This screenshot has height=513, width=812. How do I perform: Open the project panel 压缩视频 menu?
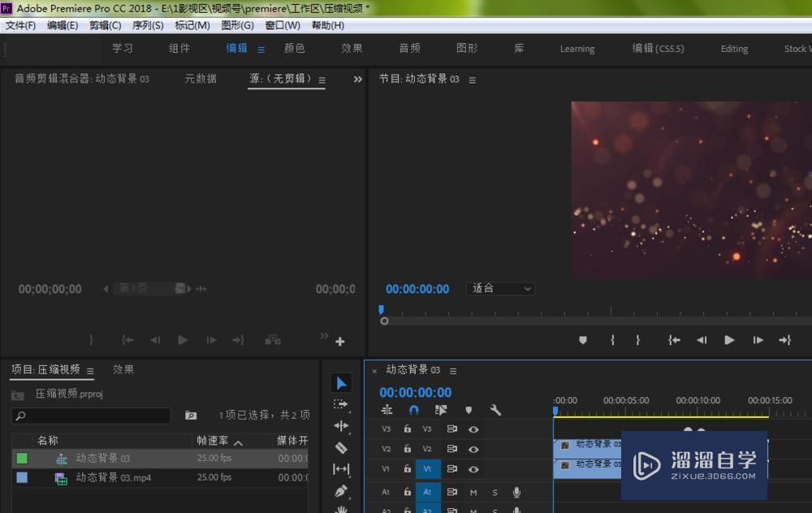tap(90, 371)
